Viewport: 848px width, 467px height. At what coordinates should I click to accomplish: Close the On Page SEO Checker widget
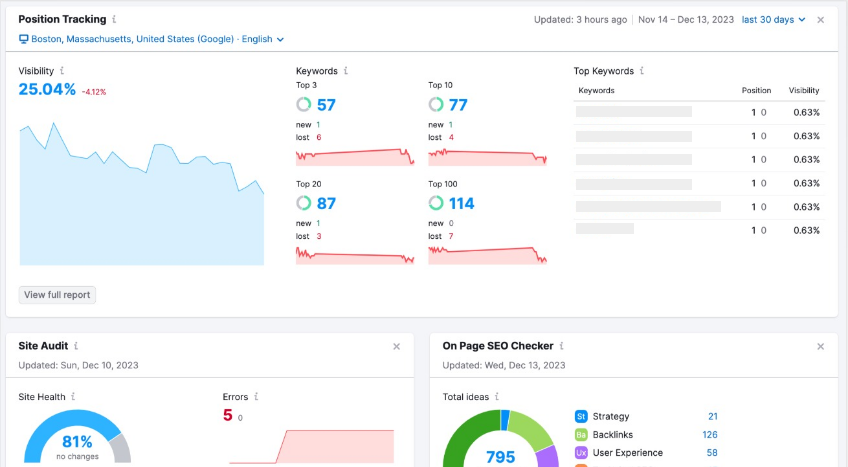(820, 346)
